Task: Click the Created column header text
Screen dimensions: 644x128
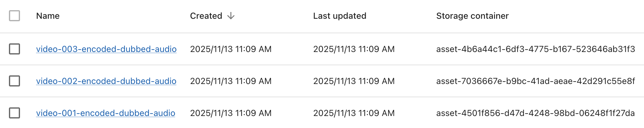Action: (x=206, y=16)
